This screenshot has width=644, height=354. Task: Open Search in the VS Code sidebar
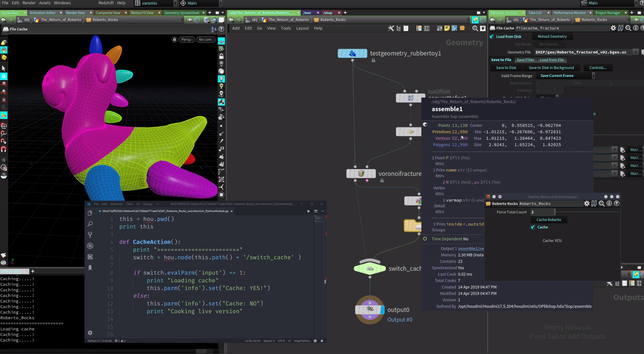click(90, 224)
